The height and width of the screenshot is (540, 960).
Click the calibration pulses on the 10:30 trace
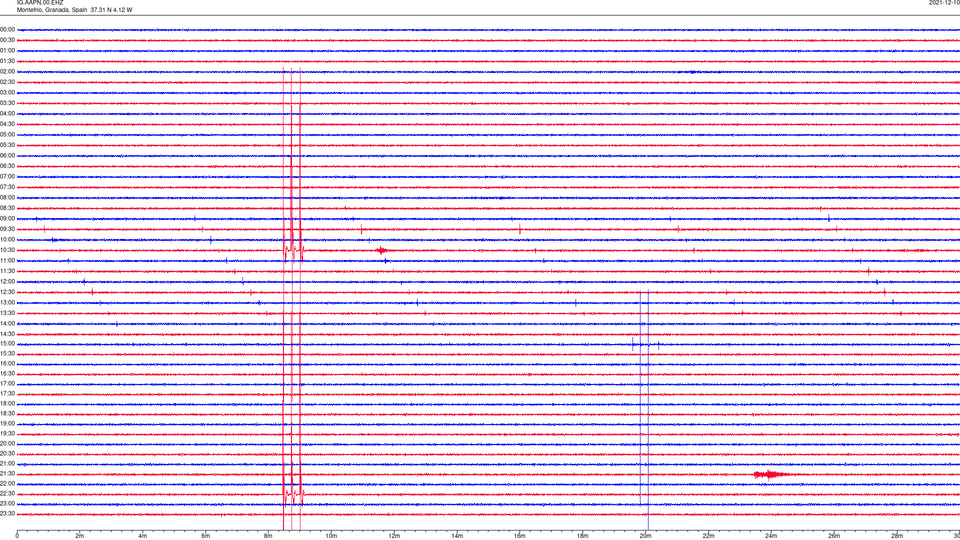pyautogui.click(x=293, y=252)
